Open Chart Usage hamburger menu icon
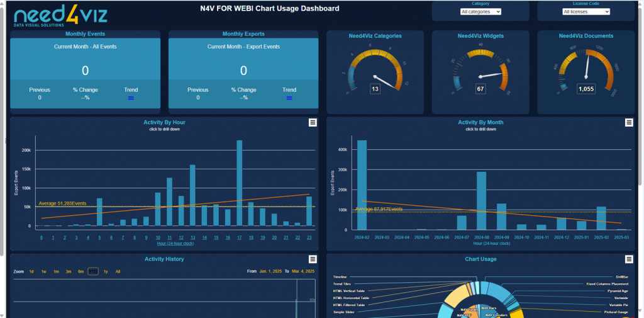644x318 pixels. [x=629, y=259]
